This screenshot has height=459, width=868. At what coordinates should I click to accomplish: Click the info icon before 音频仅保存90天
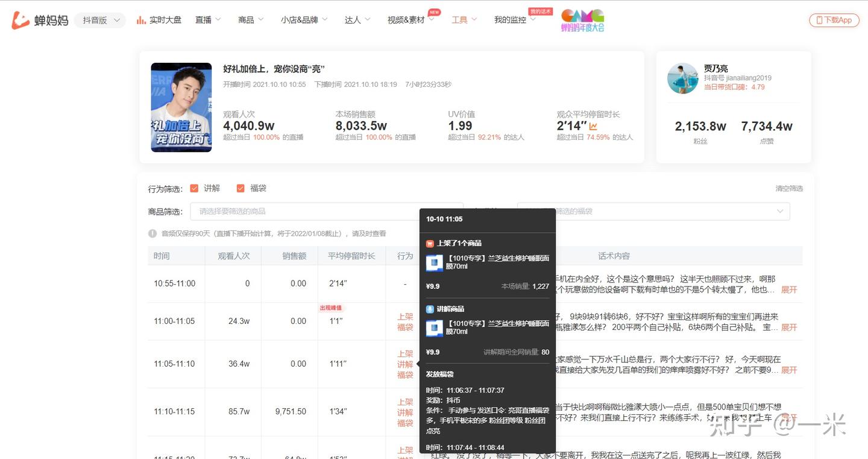click(x=153, y=233)
